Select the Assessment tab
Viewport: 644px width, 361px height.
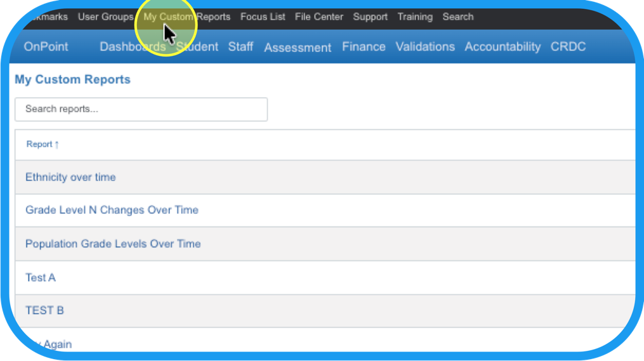coord(298,48)
